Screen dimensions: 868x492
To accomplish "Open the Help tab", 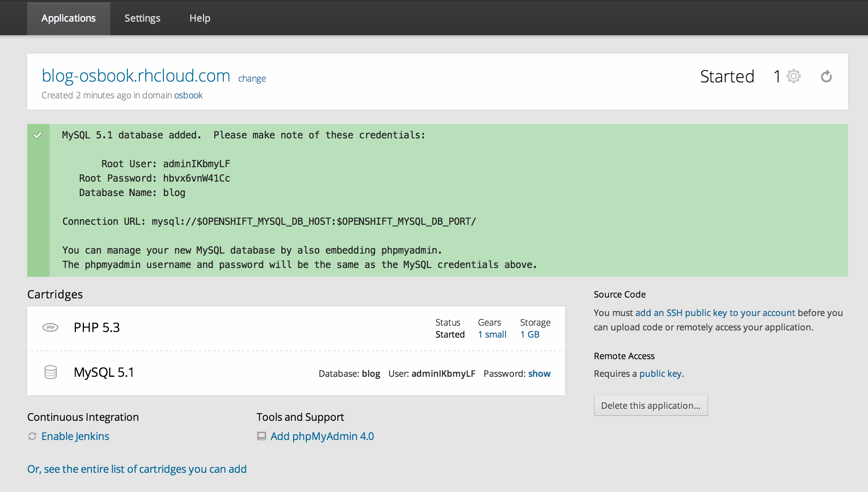I will click(x=200, y=18).
